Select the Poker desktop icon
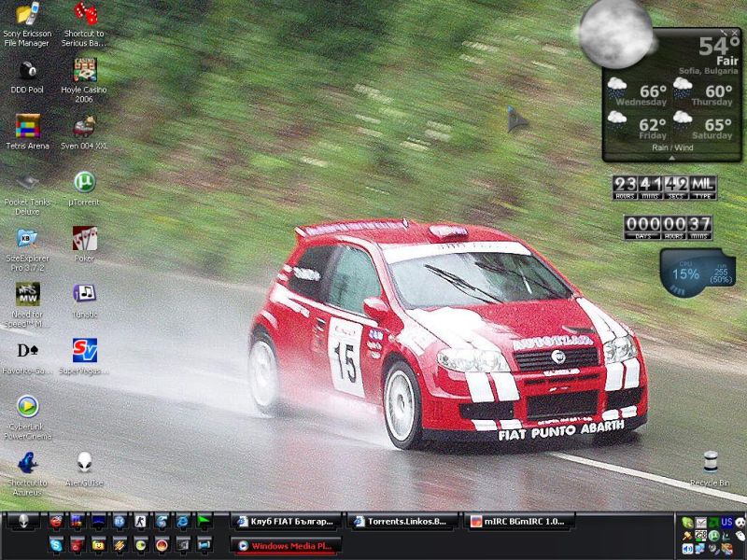The image size is (747, 560). (x=84, y=245)
